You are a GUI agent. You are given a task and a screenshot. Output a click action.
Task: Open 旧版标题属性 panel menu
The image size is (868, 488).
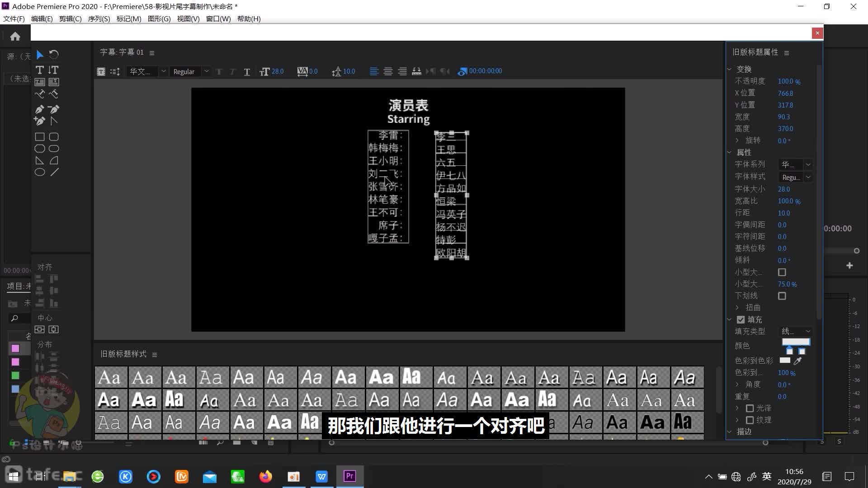pyautogui.click(x=787, y=53)
